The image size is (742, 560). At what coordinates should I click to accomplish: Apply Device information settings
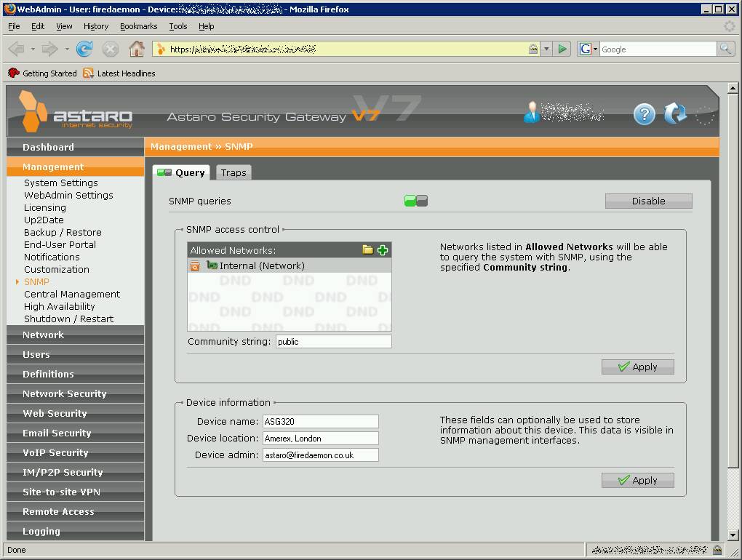[638, 481]
